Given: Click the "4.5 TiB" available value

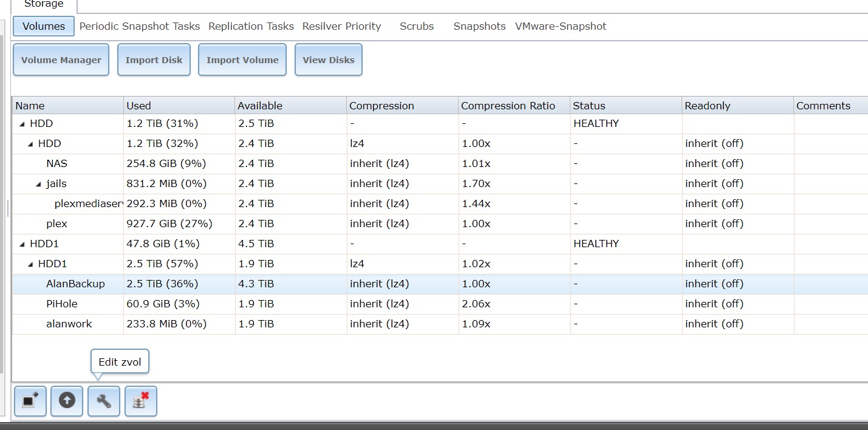Looking at the screenshot, I should click(x=256, y=244).
